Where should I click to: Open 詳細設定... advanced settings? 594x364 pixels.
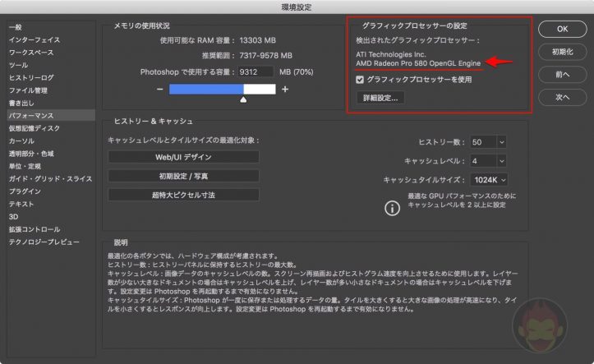click(380, 98)
